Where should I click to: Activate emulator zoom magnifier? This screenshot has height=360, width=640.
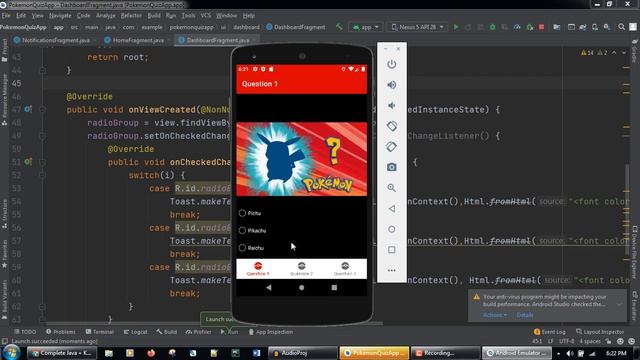click(391, 188)
